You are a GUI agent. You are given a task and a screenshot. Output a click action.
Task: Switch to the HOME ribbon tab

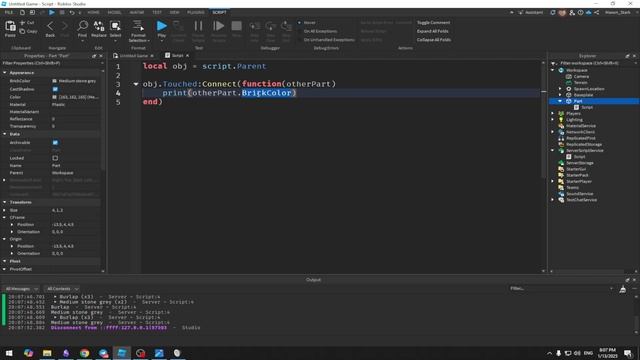(x=93, y=13)
